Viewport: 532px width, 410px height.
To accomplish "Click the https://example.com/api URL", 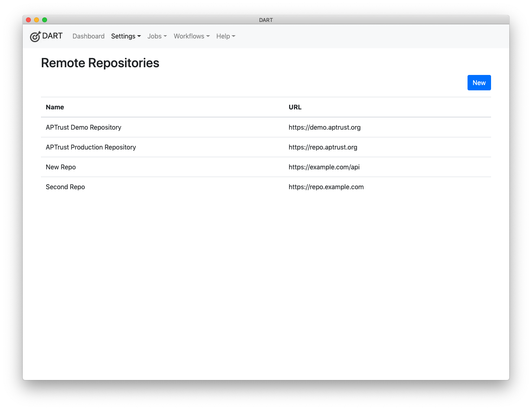I will [x=324, y=167].
